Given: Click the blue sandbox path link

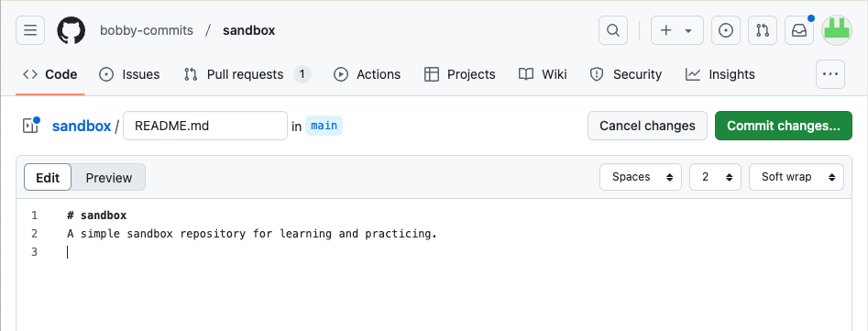Looking at the screenshot, I should coord(82,127).
